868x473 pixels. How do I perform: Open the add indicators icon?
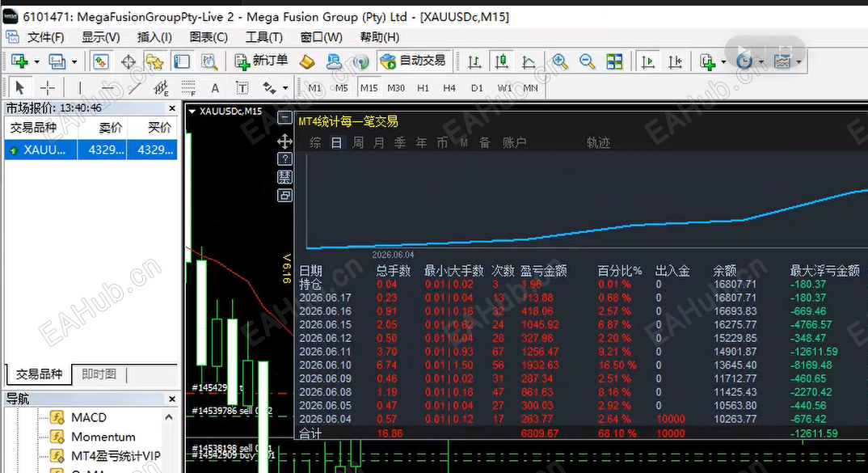click(707, 61)
